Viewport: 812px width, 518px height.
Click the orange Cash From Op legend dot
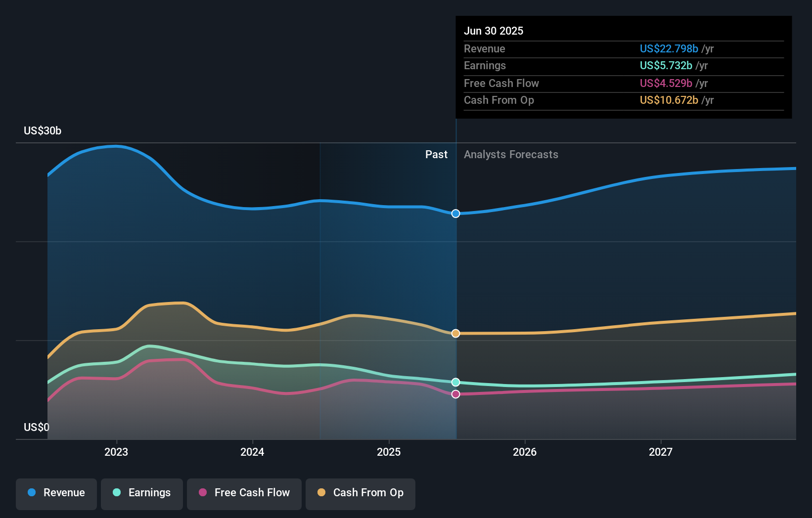[322, 493]
